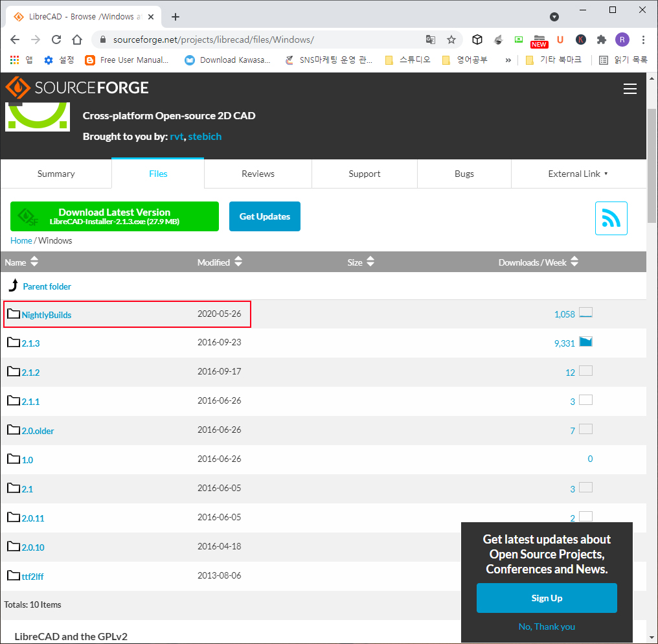Click the NEW badge extension icon

pos(539,41)
